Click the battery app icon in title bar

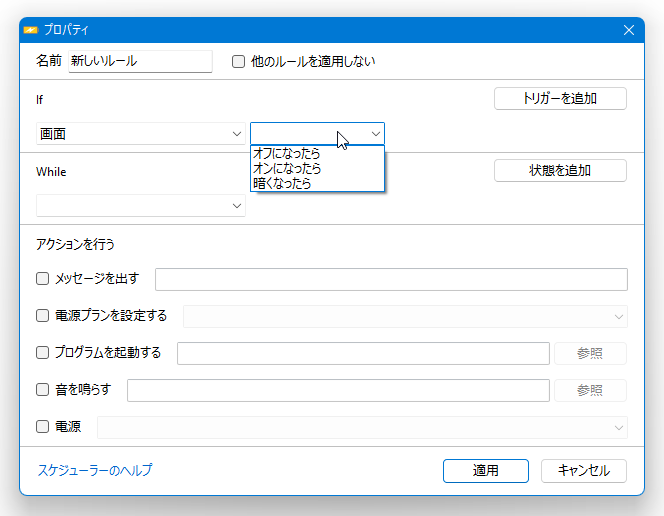[30, 30]
